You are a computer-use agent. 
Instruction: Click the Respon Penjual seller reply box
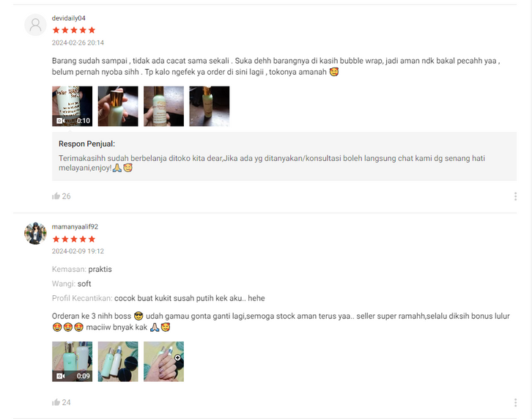284,157
